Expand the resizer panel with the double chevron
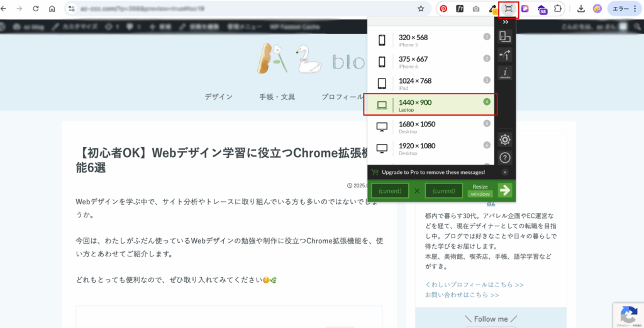This screenshot has width=644, height=328. (x=504, y=22)
